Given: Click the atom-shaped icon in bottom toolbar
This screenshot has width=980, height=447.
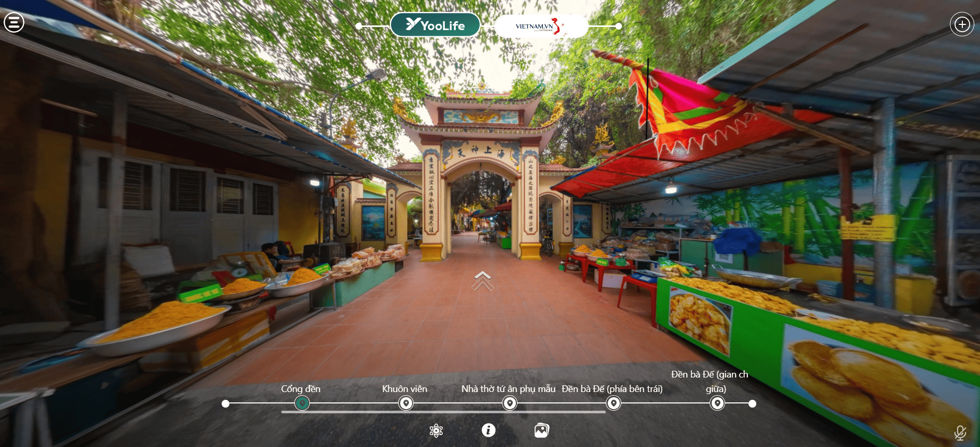Looking at the screenshot, I should point(436,430).
